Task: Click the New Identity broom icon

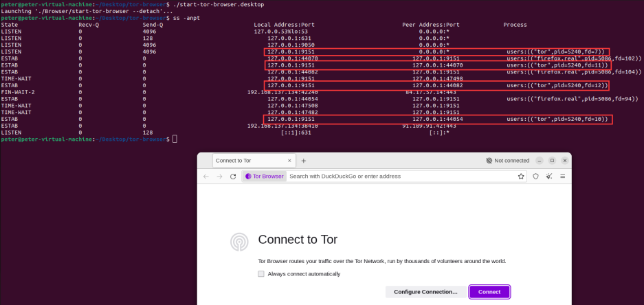Action: tap(549, 177)
